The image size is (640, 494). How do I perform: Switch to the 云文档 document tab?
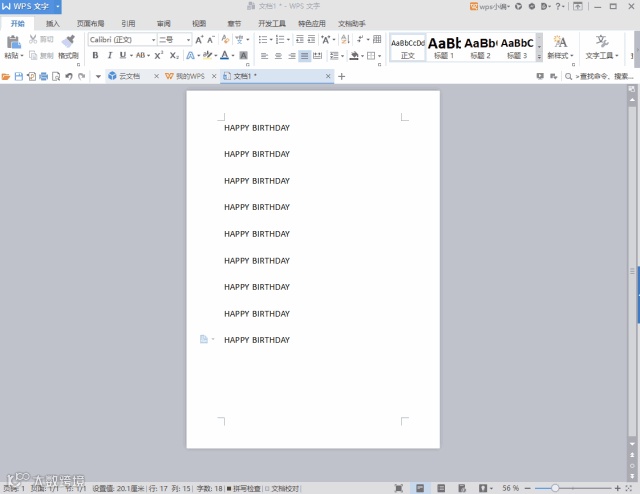[x=129, y=76]
